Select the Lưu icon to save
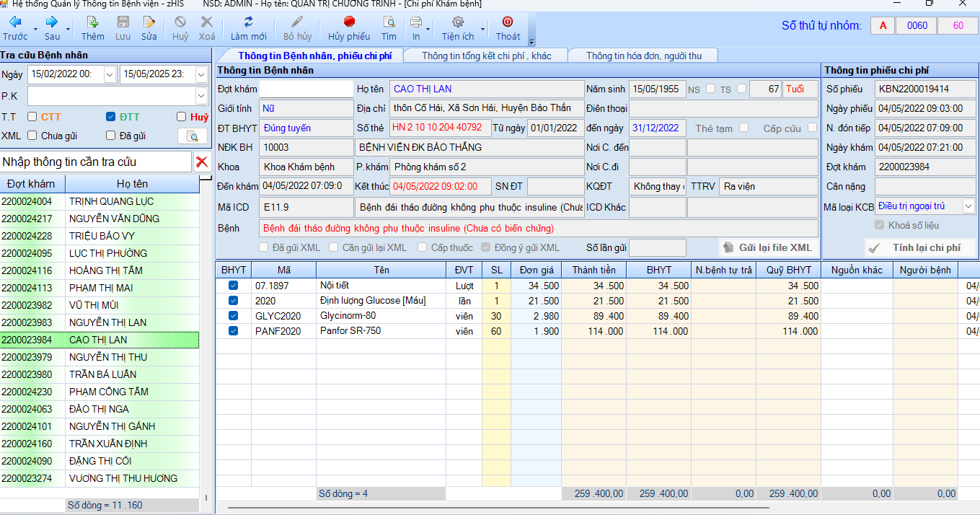Image resolution: width=980 pixels, height=515 pixels. coord(121,29)
